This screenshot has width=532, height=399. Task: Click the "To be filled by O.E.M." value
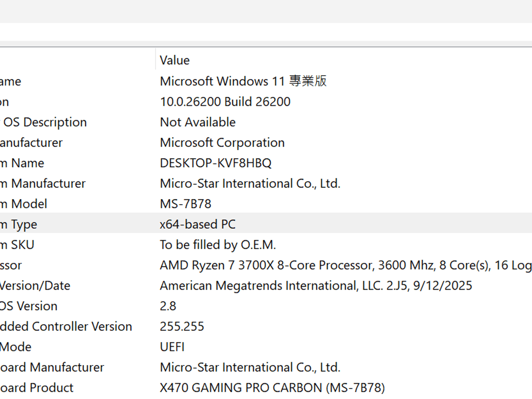[x=218, y=245]
